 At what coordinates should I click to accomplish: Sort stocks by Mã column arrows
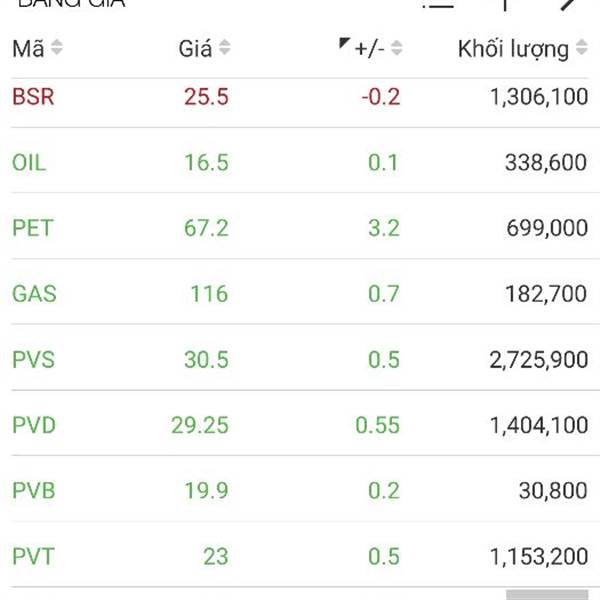click(57, 47)
